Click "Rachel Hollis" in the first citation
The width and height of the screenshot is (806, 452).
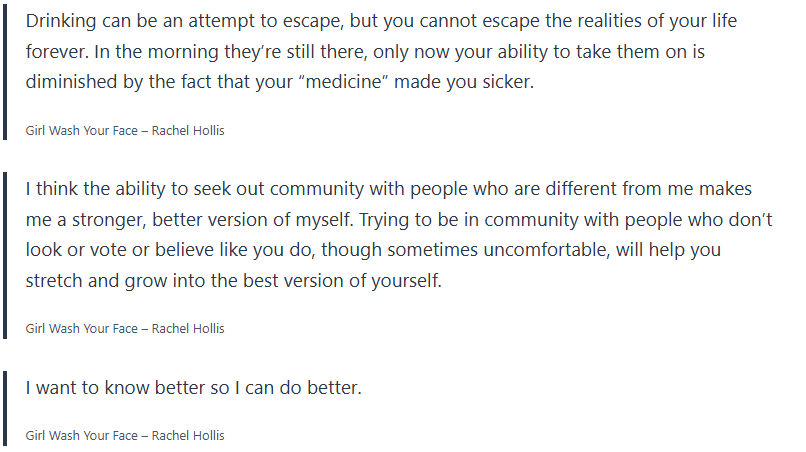[188, 131]
